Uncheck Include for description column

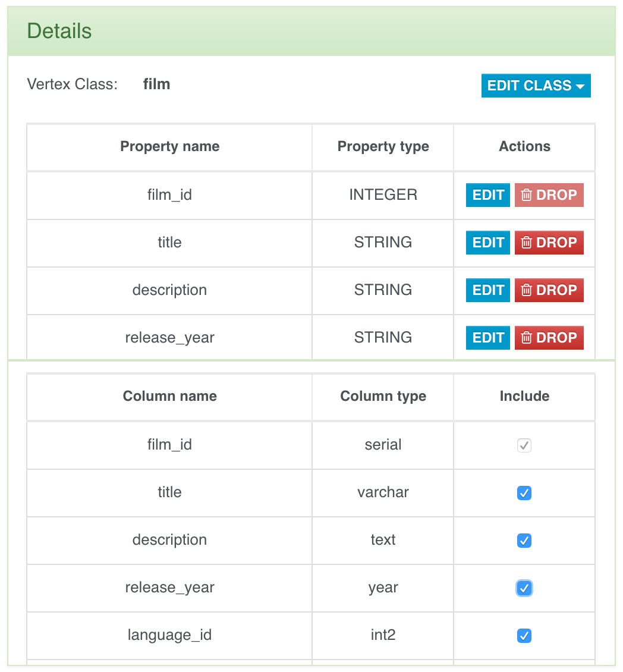(x=524, y=541)
